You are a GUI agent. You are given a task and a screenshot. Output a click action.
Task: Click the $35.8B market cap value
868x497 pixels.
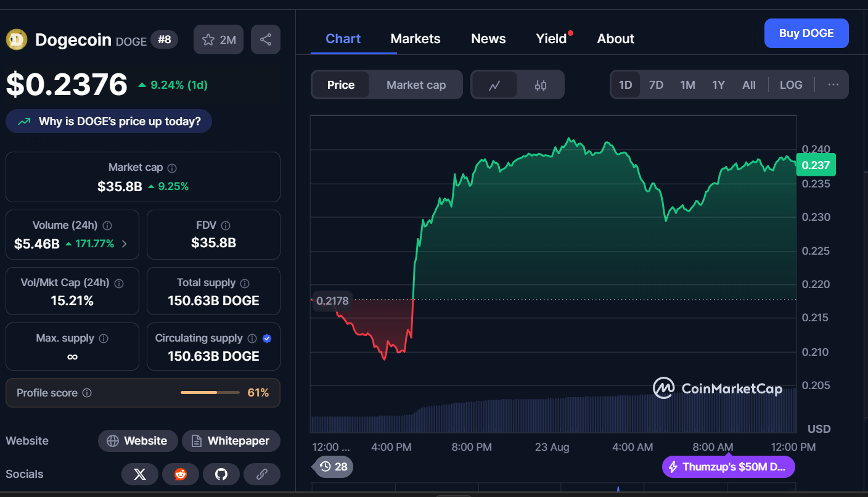tap(120, 186)
